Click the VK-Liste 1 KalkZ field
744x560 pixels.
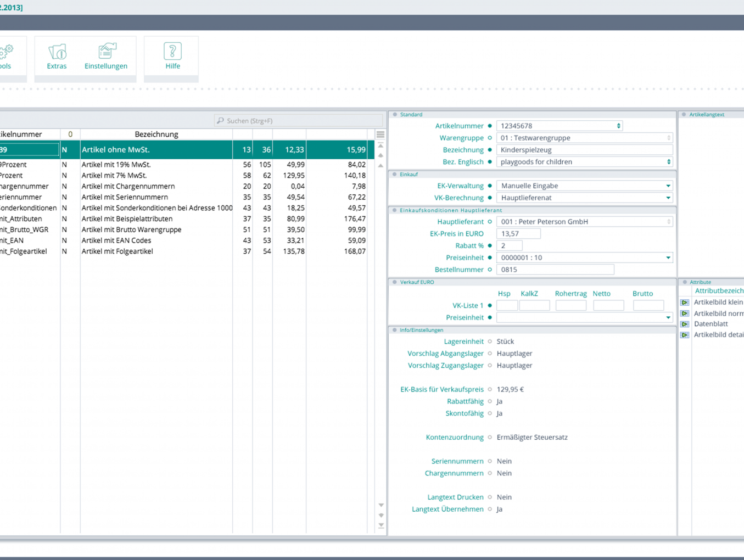pos(534,305)
